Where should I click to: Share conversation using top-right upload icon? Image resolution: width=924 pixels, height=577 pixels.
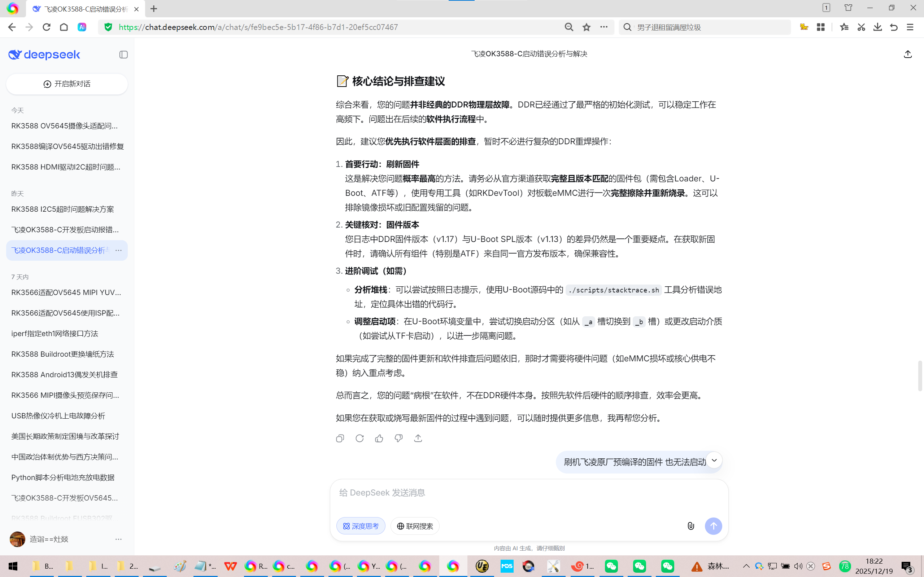(908, 54)
